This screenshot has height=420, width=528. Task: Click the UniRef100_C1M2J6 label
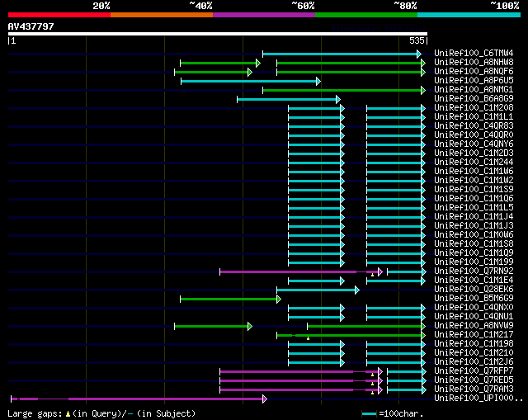pos(474,362)
